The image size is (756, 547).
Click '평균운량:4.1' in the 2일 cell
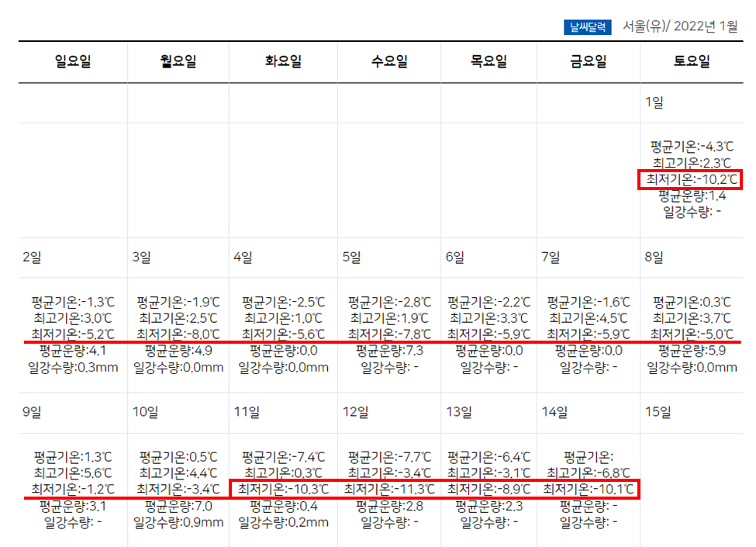coord(73,351)
